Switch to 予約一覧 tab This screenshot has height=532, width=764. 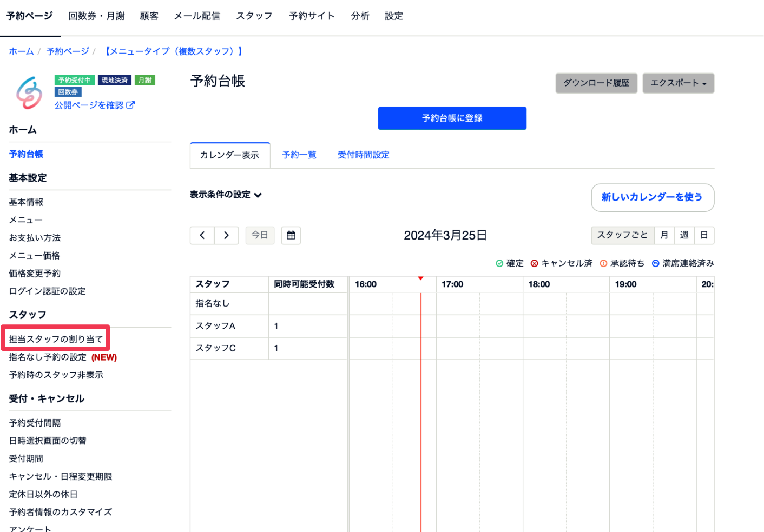tap(299, 155)
